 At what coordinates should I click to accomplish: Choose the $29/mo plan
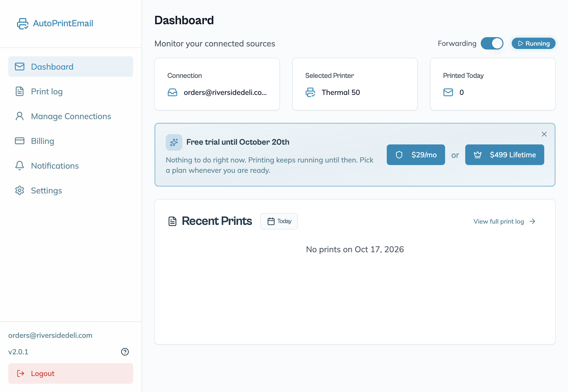(416, 155)
